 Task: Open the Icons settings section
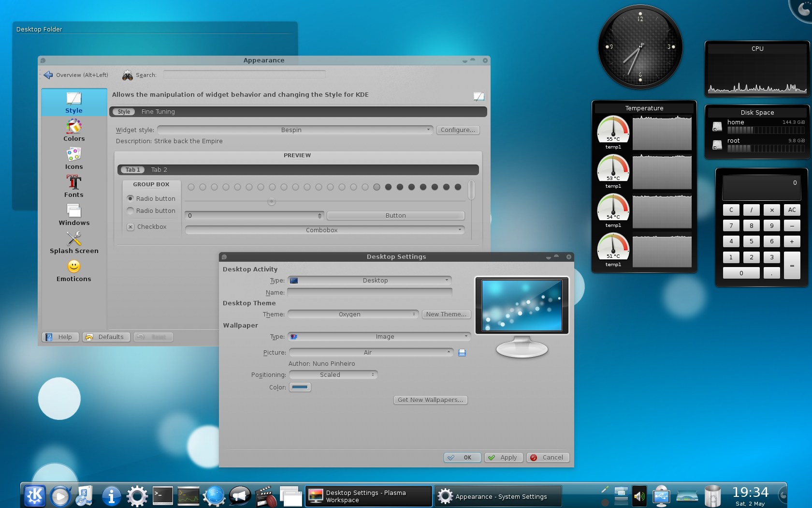74,159
